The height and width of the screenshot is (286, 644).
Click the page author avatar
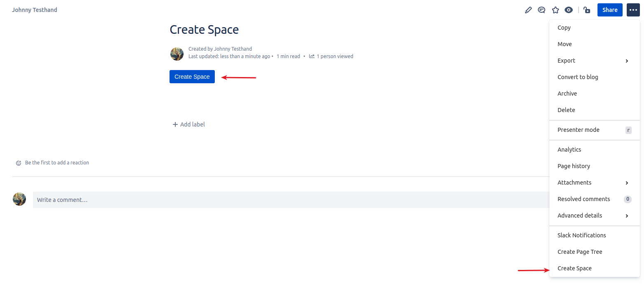click(x=177, y=54)
